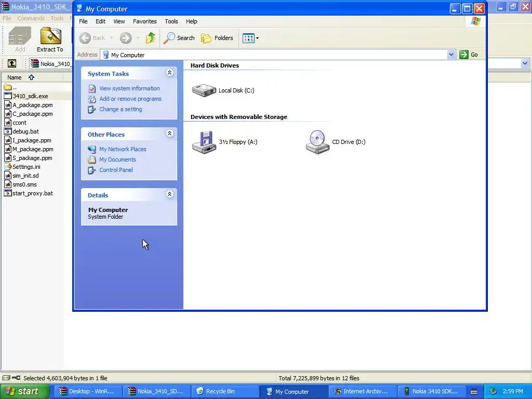
Task: Click the Start button
Action: tap(25, 391)
